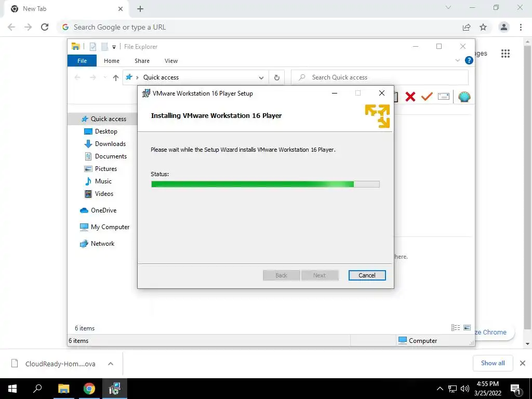532x399 pixels.
Task: Open the Windows Start menu
Action: (x=12, y=389)
